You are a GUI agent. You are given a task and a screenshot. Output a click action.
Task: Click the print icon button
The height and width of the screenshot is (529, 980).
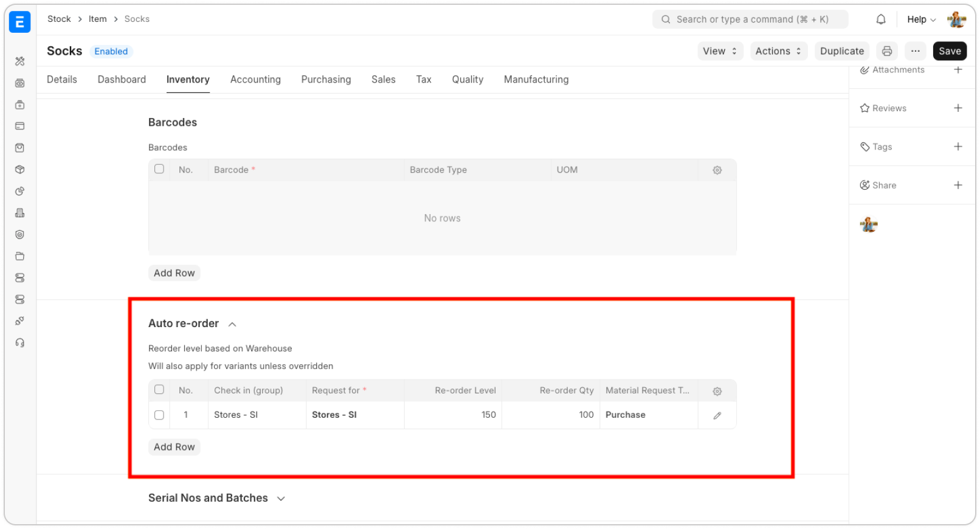click(x=887, y=51)
